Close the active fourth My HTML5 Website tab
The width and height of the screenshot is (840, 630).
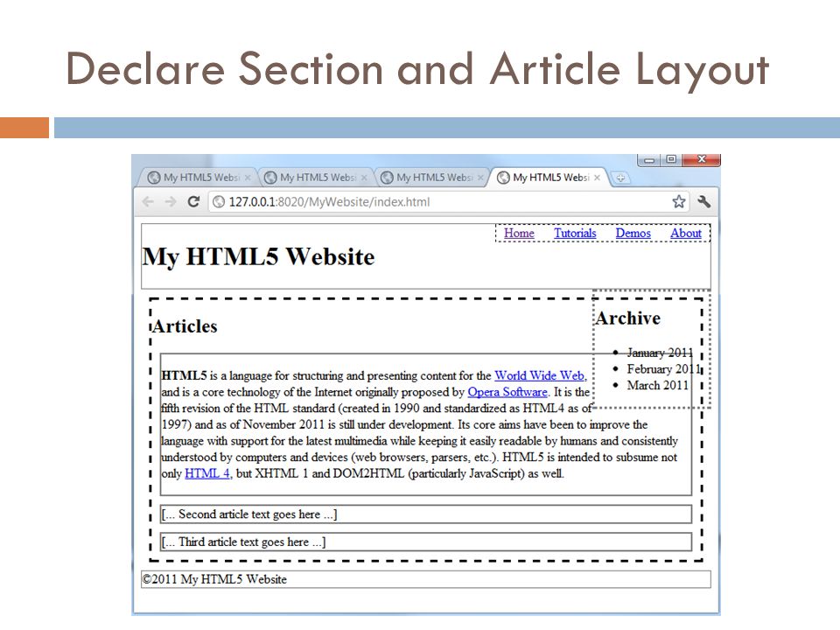(598, 178)
